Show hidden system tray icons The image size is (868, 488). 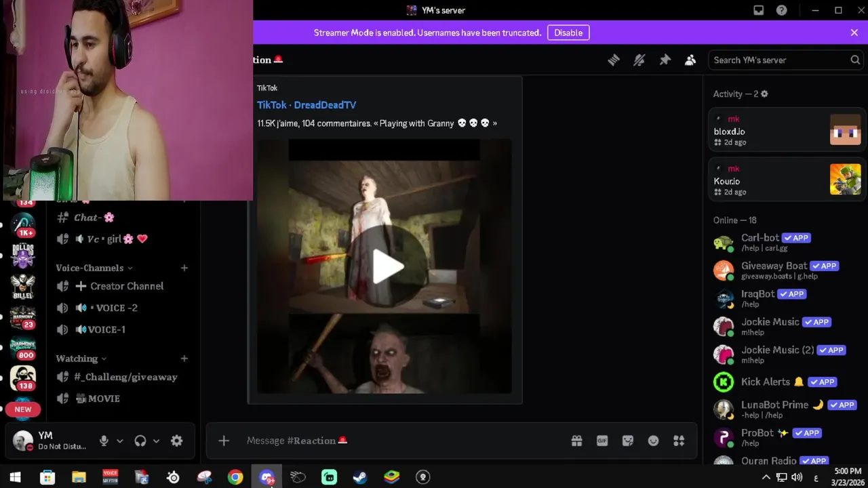766,477
